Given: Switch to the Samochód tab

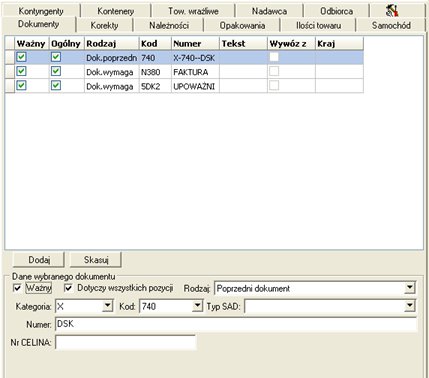Looking at the screenshot, I should [x=391, y=25].
